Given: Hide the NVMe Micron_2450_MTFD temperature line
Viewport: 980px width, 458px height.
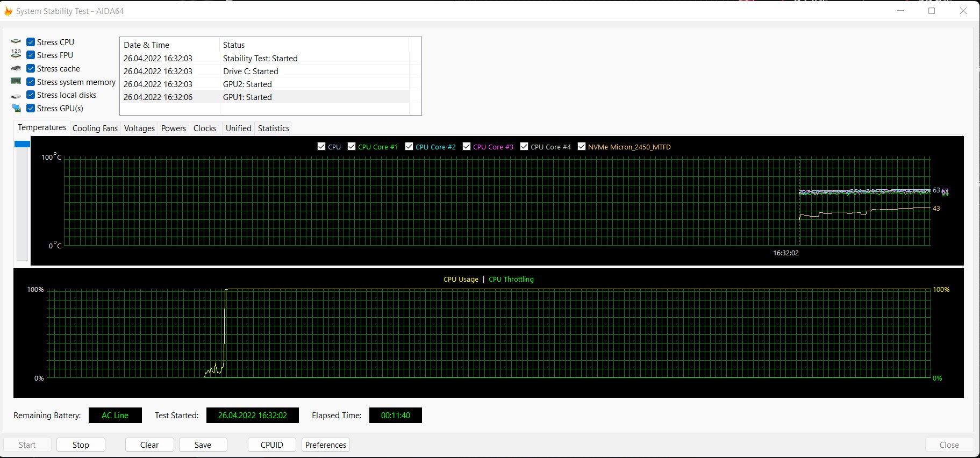Looking at the screenshot, I should 582,147.
